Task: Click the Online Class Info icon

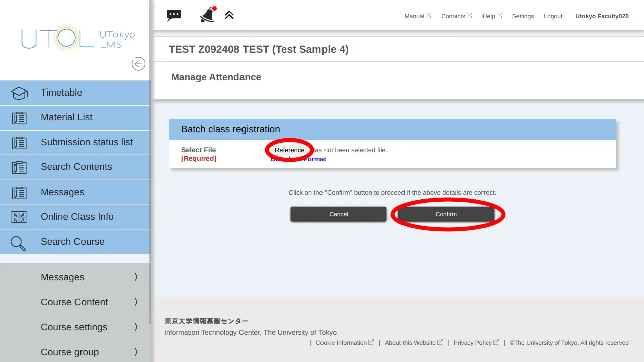Action: pos(19,217)
